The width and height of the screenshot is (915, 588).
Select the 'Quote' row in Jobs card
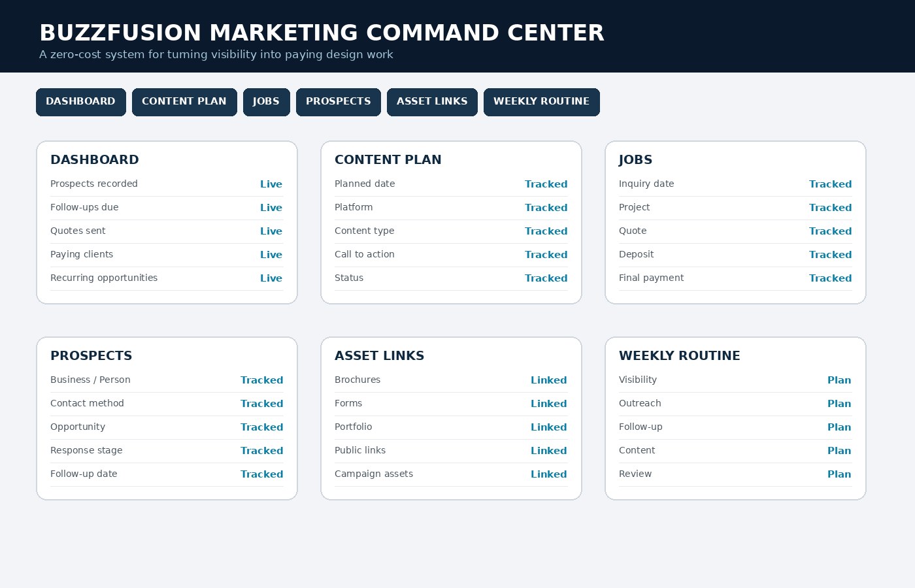(735, 231)
